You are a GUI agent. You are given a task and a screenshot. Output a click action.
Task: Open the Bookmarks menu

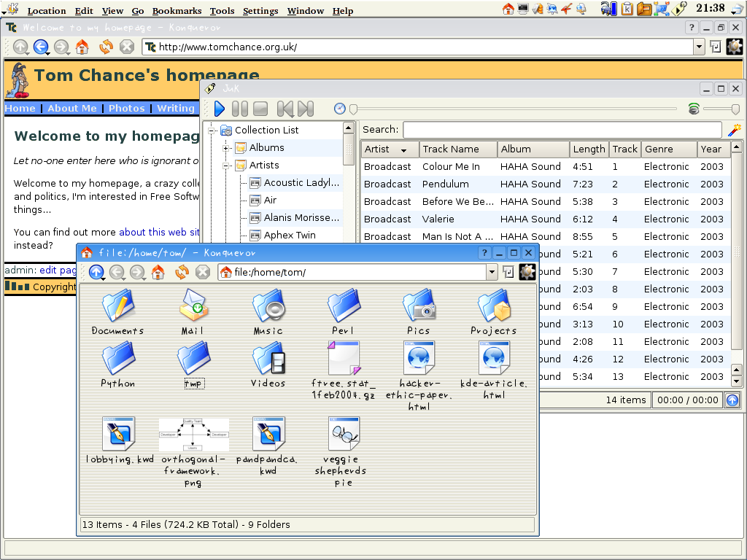click(177, 10)
